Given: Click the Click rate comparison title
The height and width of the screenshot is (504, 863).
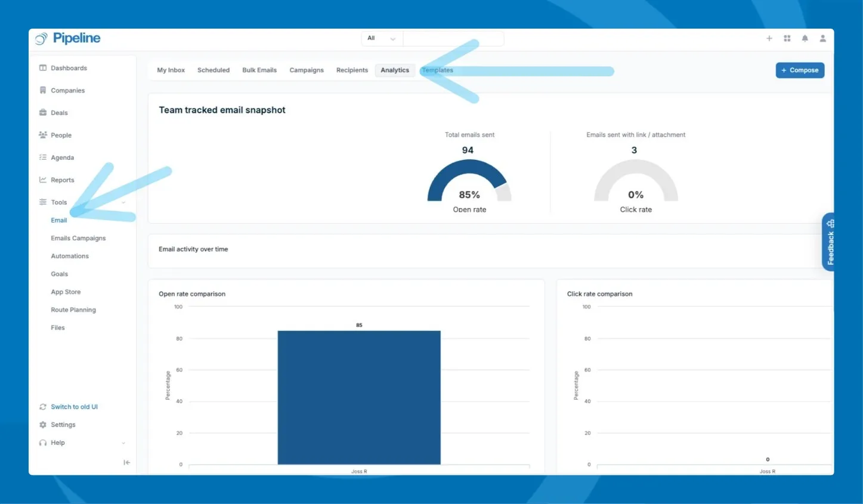Looking at the screenshot, I should [x=600, y=294].
